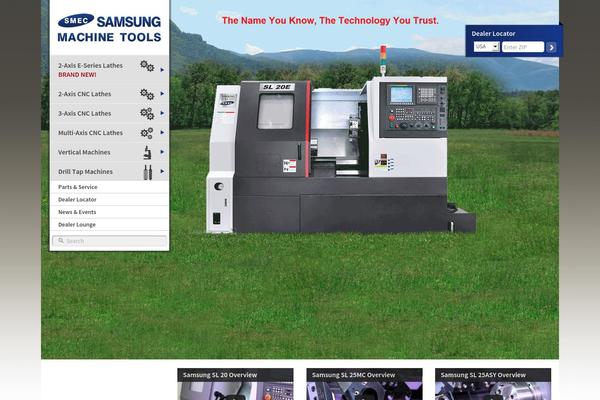Expand the 2-Axis CNC Lathes arrow
Image resolution: width=600 pixels, height=400 pixels.
tap(162, 93)
